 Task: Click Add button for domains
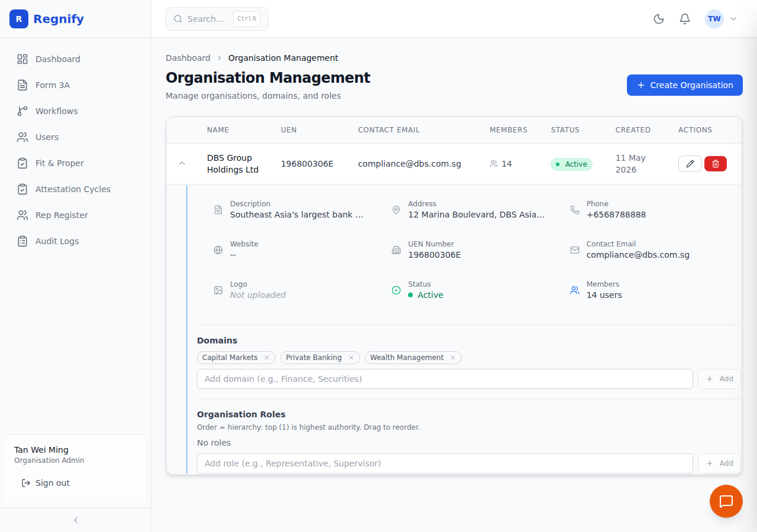719,379
